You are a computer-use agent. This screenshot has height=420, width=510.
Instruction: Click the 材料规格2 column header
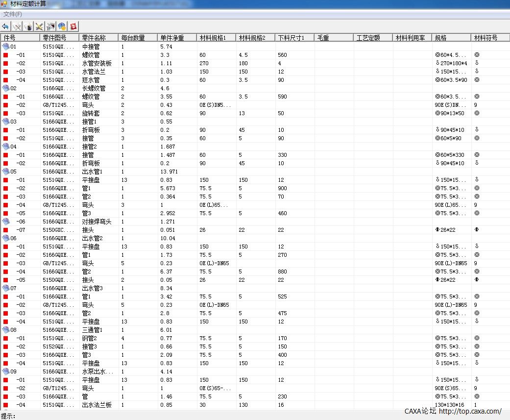[255, 38]
